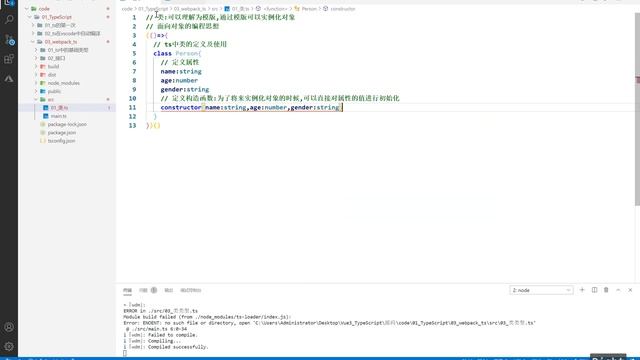This screenshot has width=640, height=360.
Task: Click the '03_webpack_ts' breadcrumb segment
Action: click(190, 9)
